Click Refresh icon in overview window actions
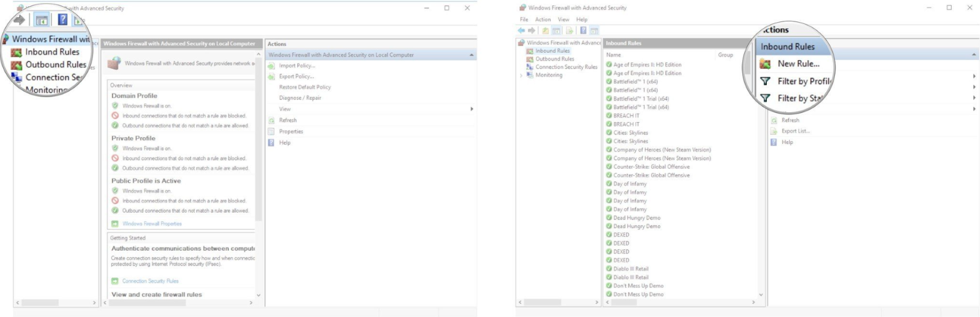 coord(271,120)
